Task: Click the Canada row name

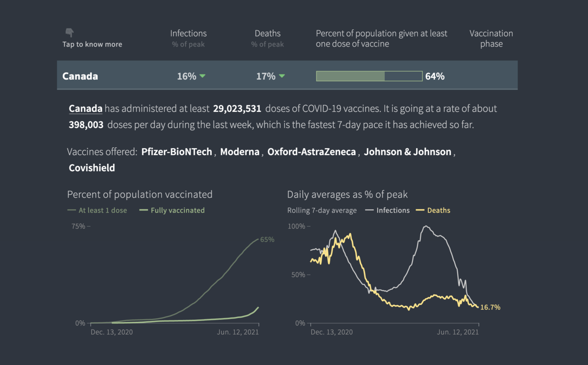Action: (80, 76)
